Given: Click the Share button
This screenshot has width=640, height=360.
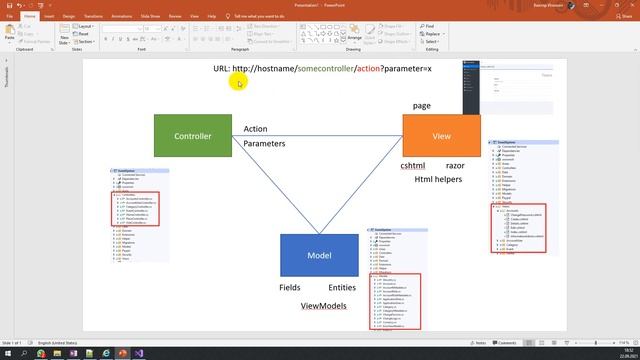Looking at the screenshot, I should point(624,16).
